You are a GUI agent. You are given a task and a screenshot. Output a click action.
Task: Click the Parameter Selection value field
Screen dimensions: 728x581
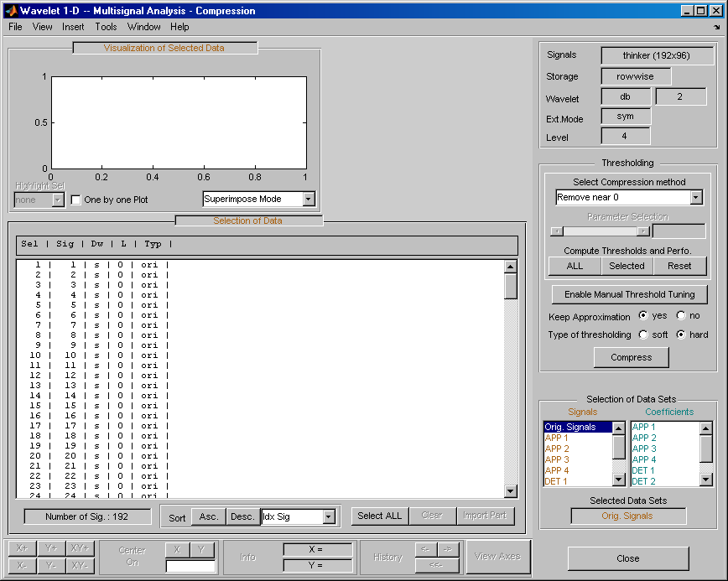pyautogui.click(x=679, y=231)
